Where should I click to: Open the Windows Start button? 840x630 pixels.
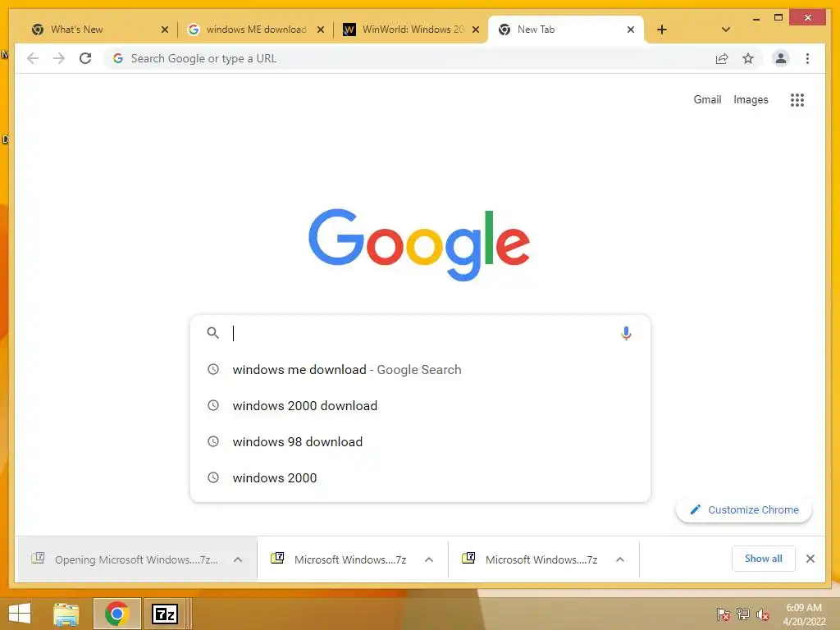click(20, 614)
